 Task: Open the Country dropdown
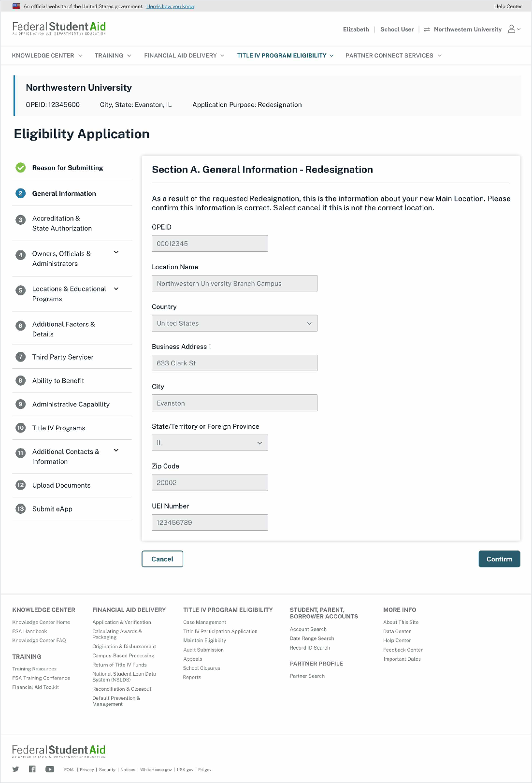[x=234, y=323]
